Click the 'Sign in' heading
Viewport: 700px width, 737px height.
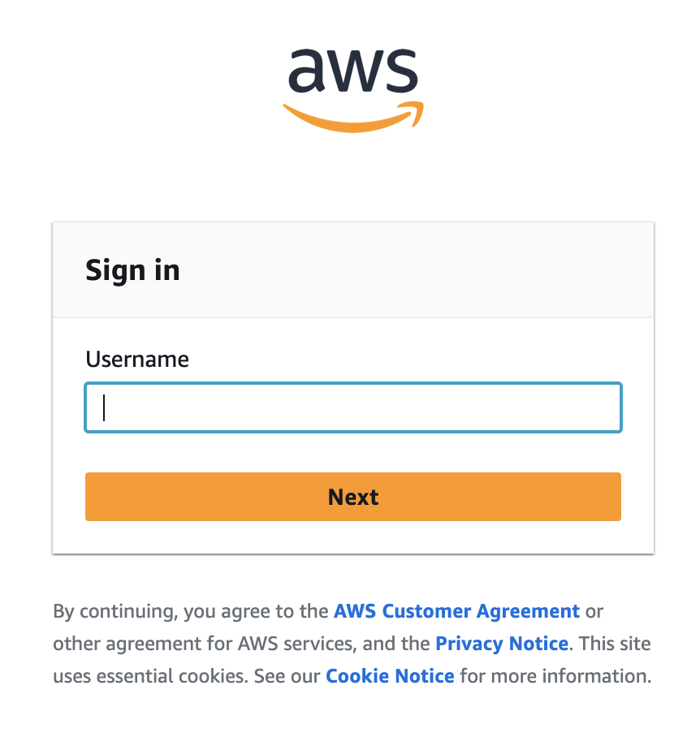click(x=132, y=270)
